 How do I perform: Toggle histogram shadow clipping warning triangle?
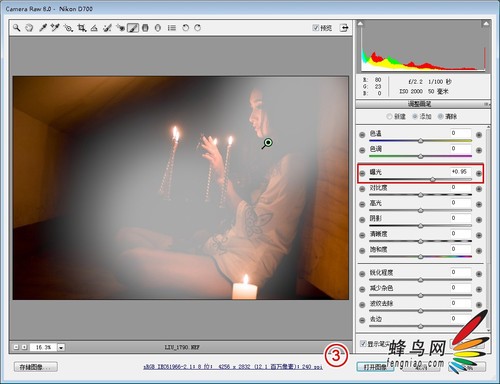click(x=360, y=24)
